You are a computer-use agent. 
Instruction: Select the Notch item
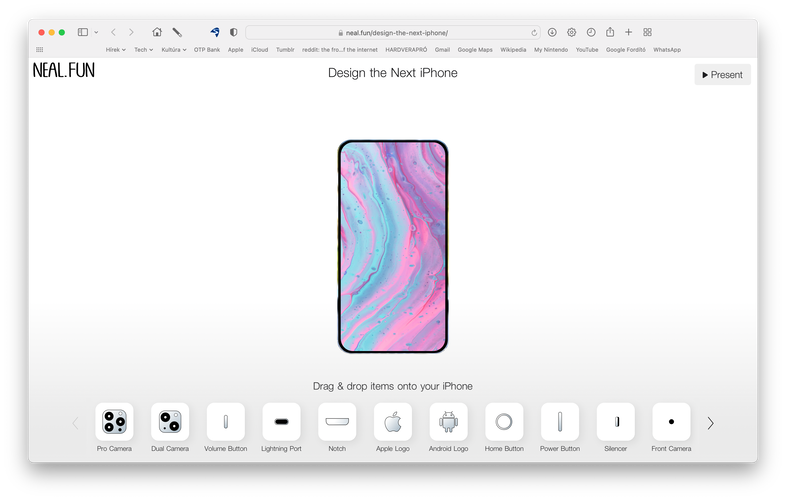[337, 422]
